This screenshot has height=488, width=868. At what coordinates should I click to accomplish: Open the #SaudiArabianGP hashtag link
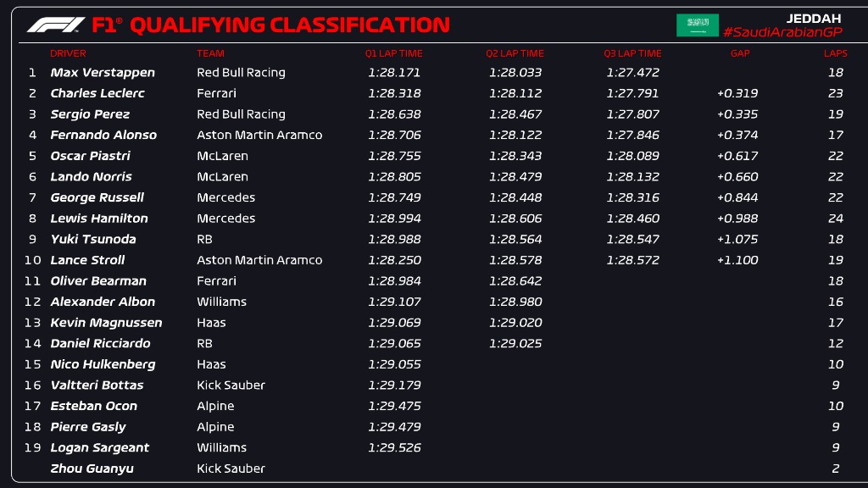782,32
